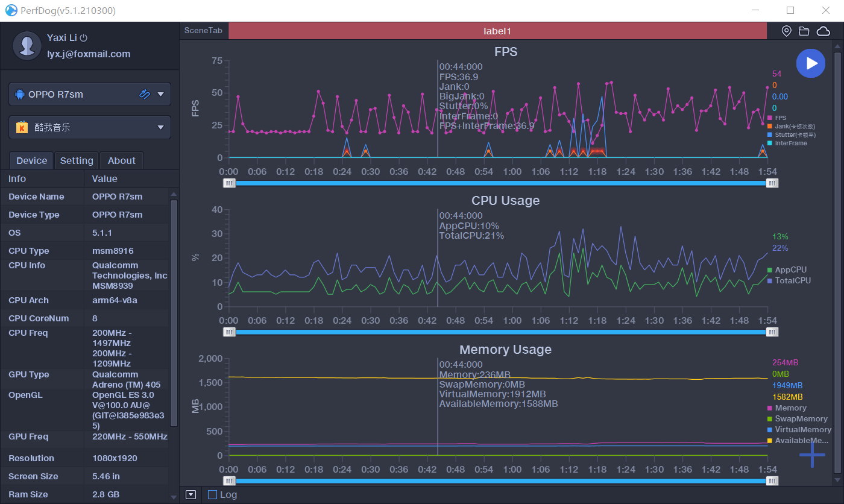Select the GPU Type row
This screenshot has height=504, width=844.
(84, 379)
